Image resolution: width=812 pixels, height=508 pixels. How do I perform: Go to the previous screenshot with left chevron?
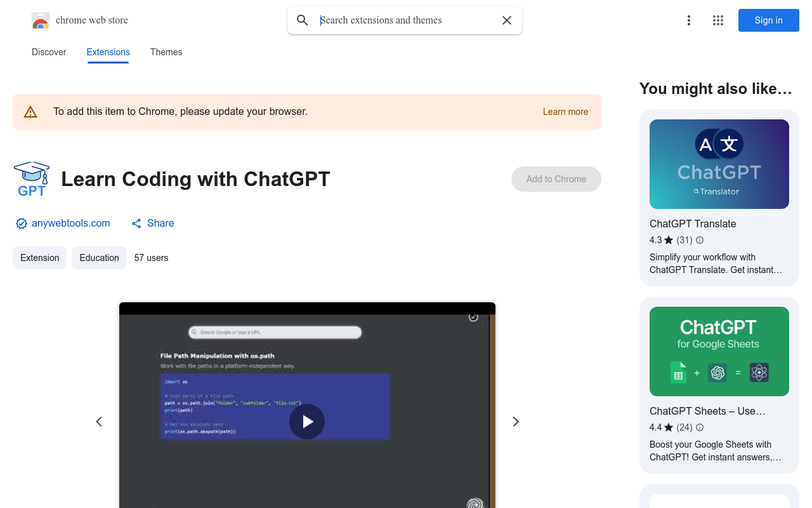[x=99, y=422]
